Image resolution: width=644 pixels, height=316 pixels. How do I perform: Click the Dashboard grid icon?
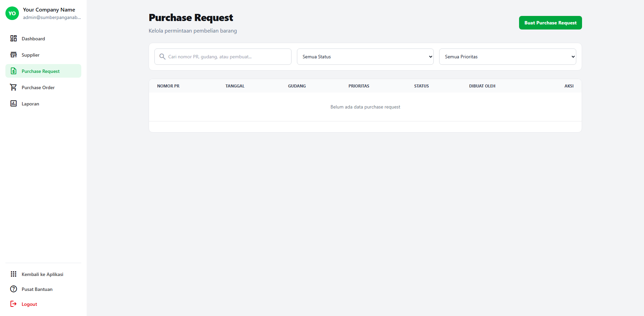(14, 38)
